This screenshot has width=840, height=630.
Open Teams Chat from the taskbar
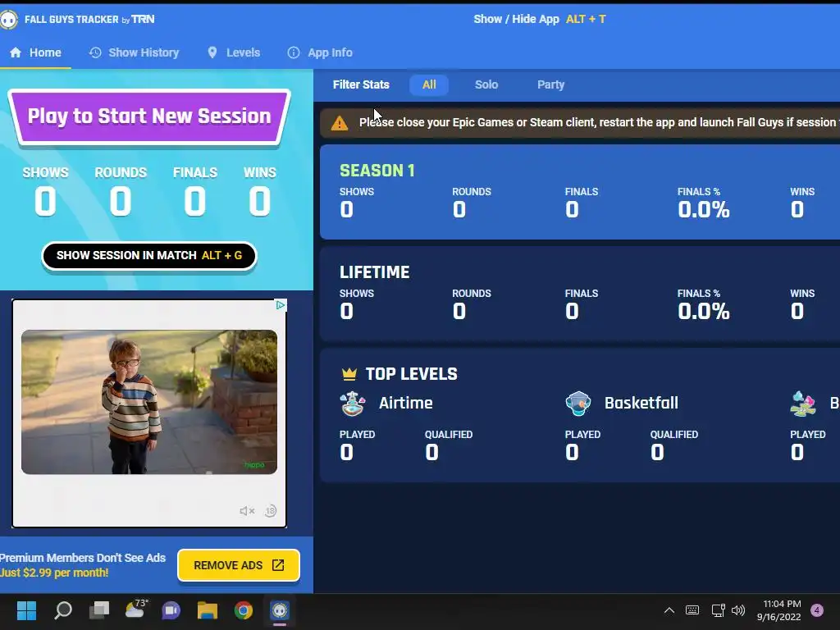(171, 610)
